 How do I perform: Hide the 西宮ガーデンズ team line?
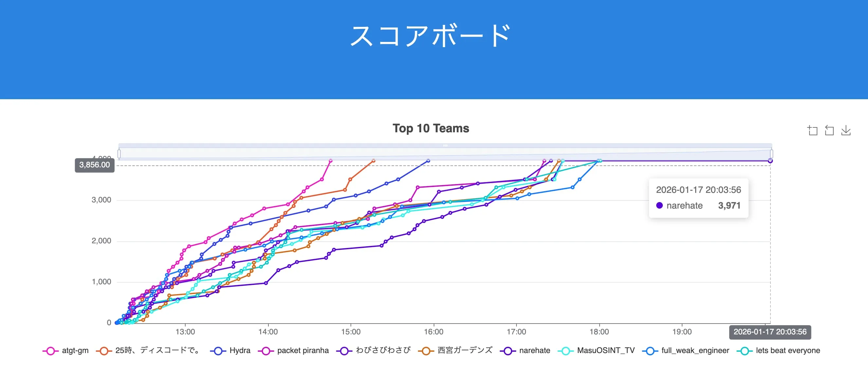tap(455, 351)
